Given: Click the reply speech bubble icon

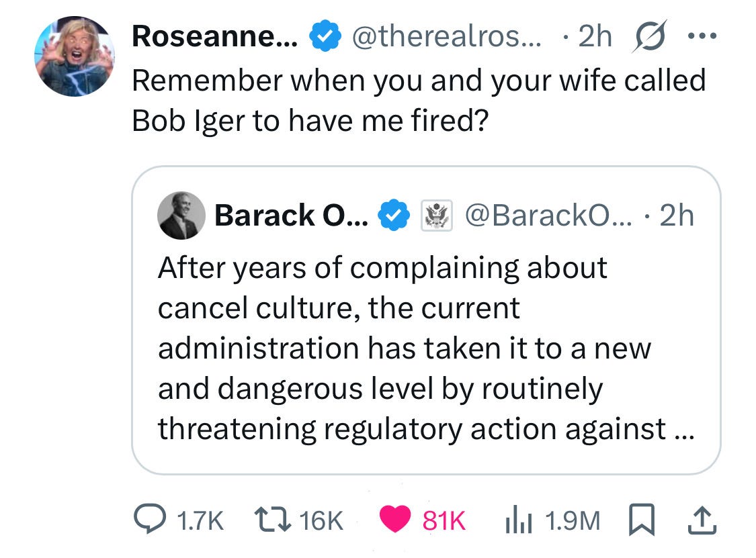Looking at the screenshot, I should click(150, 519).
